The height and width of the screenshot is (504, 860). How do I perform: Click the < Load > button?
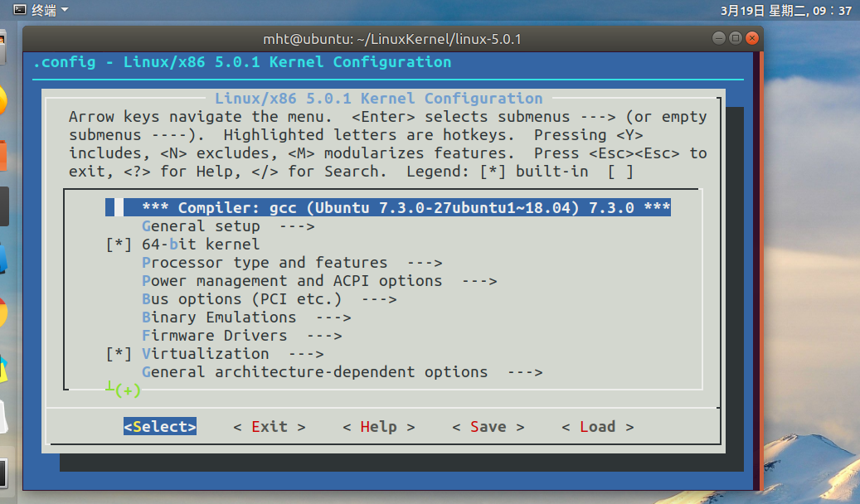[598, 427]
